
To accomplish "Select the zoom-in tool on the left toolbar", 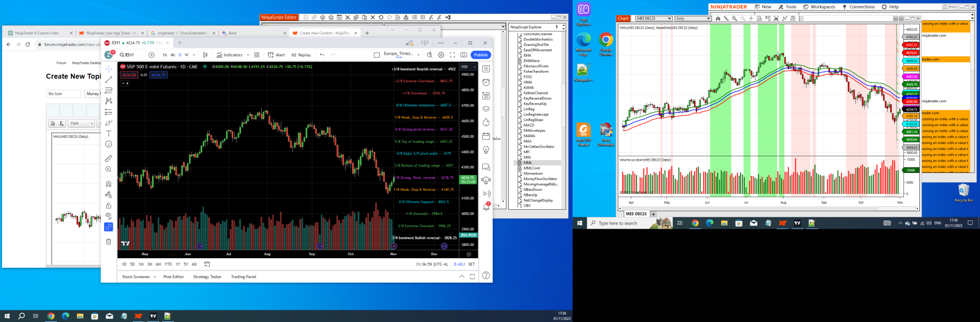I will 109,169.
